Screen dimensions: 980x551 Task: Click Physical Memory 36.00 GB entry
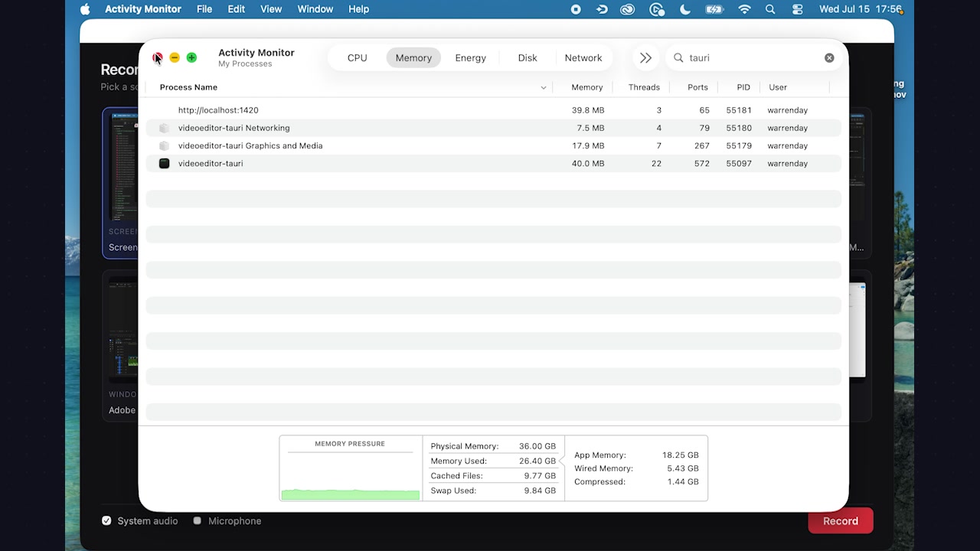[493, 446]
